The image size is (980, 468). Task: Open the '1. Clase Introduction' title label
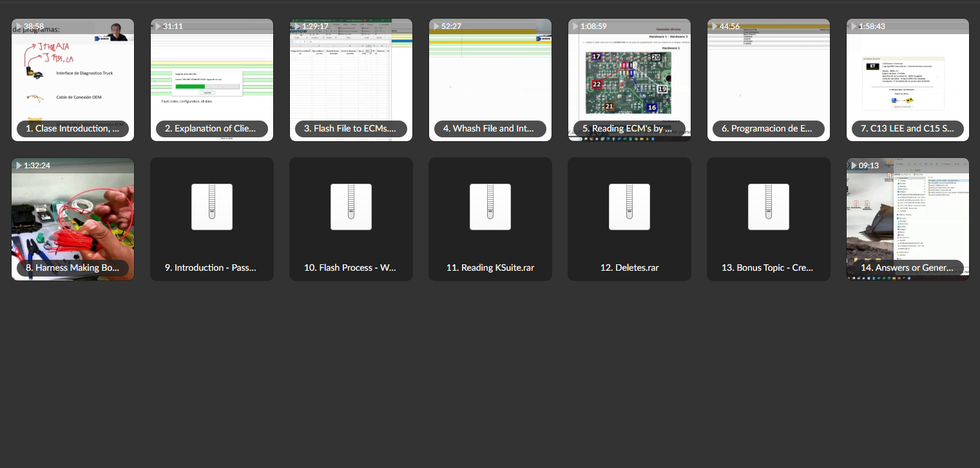click(73, 128)
